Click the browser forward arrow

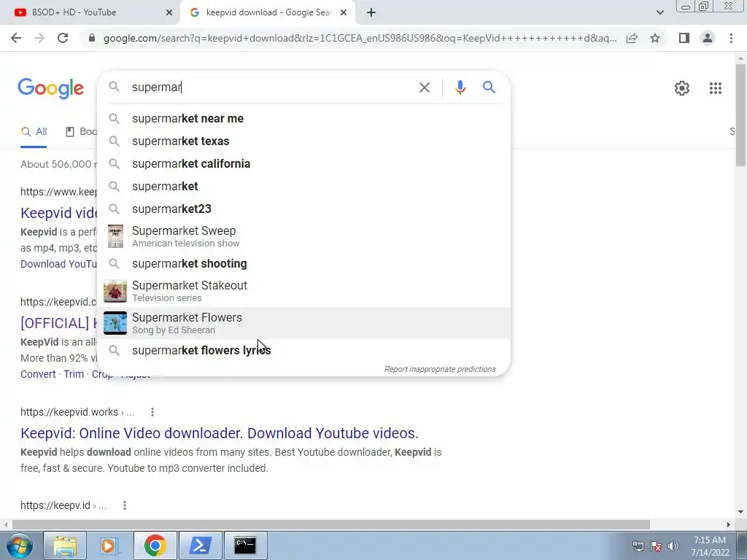tap(39, 38)
